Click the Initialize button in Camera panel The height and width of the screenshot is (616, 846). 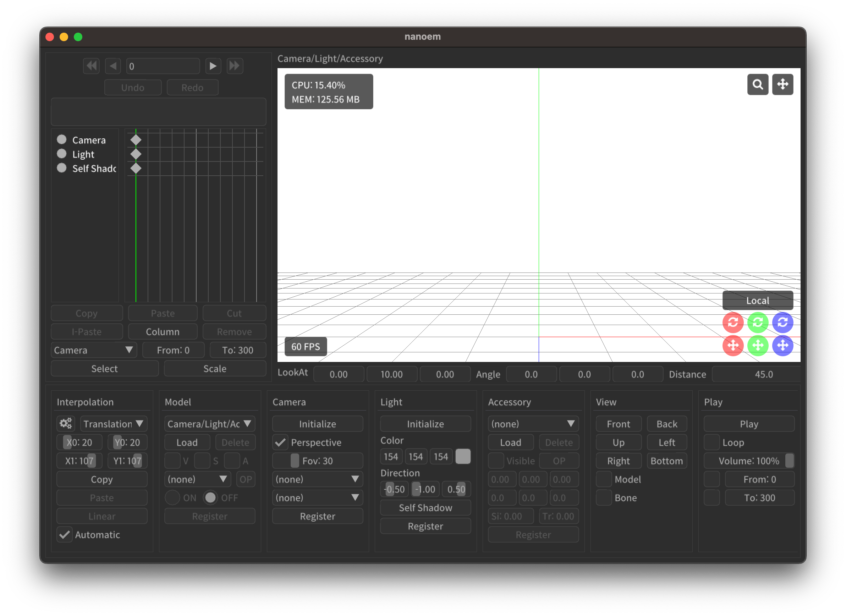(319, 423)
